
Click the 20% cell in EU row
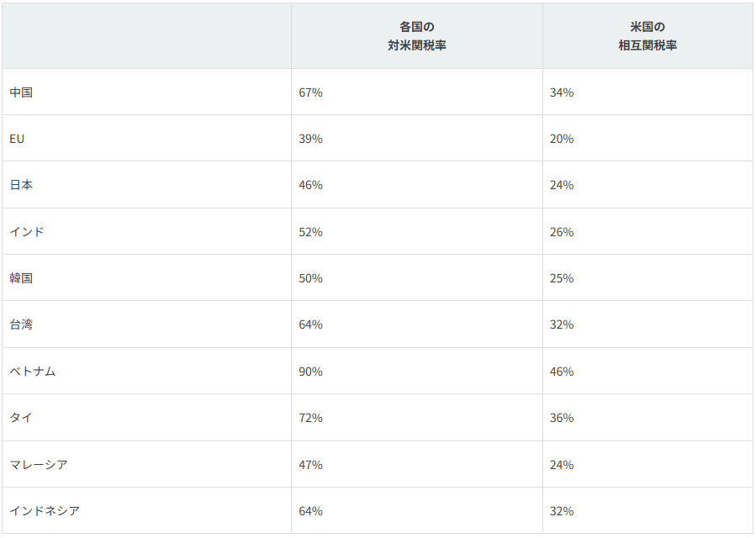[x=562, y=139]
